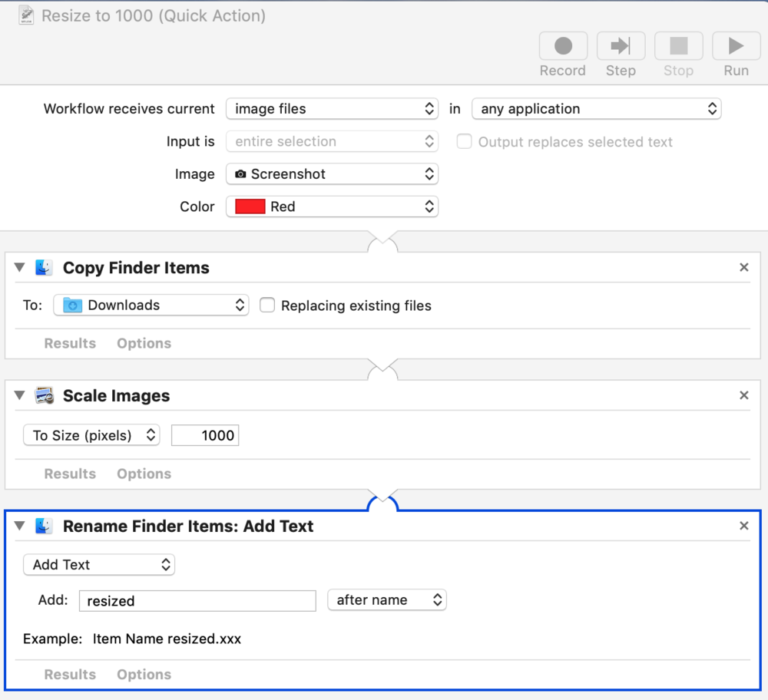The width and height of the screenshot is (768, 700).
Task: Toggle Output replaces selected text checkbox
Action: pyautogui.click(x=464, y=141)
